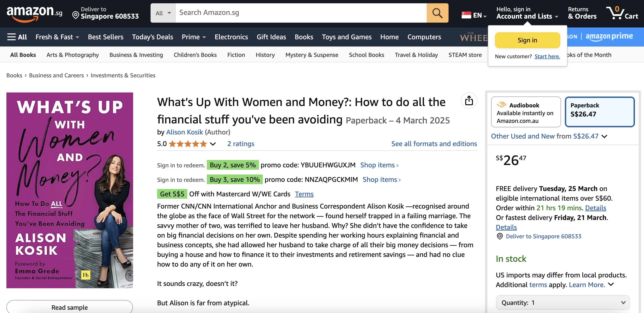Click Start here new customer link

(x=547, y=56)
